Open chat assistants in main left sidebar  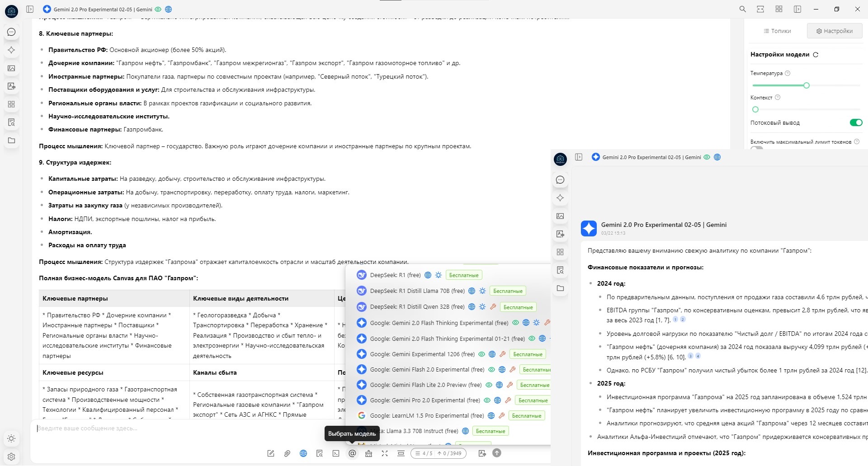[12, 32]
